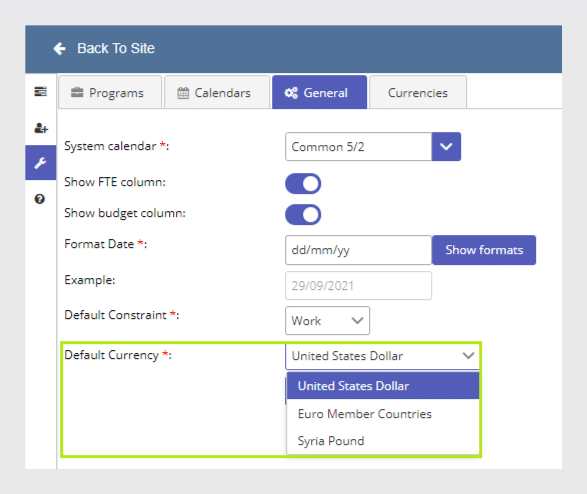The height and width of the screenshot is (494, 587).
Task: Open the list view sidebar icon
Action: coord(40,91)
